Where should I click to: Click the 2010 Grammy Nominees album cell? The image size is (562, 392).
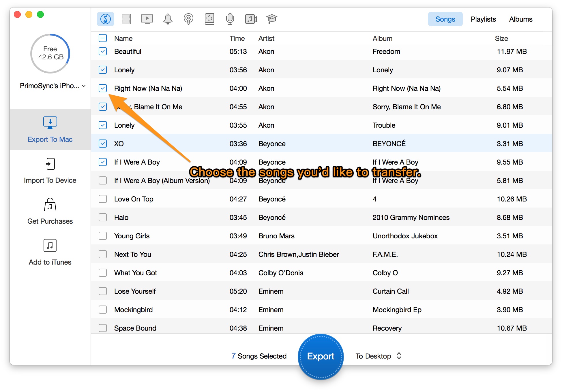tap(411, 217)
